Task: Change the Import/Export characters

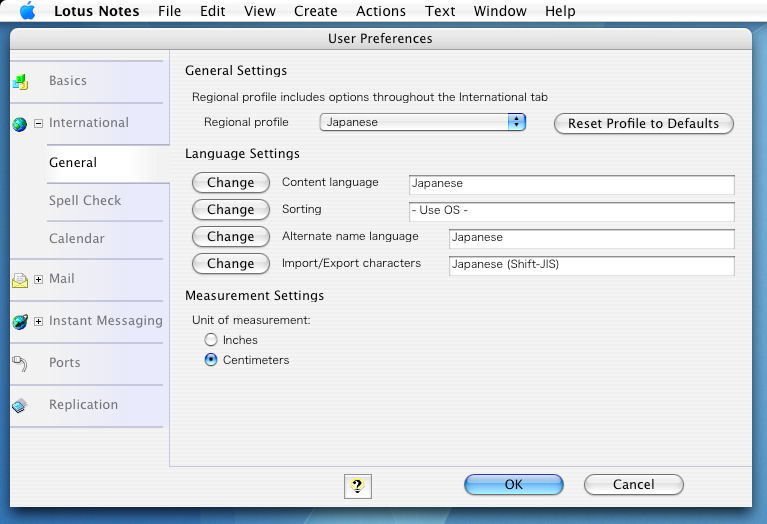Action: click(231, 263)
